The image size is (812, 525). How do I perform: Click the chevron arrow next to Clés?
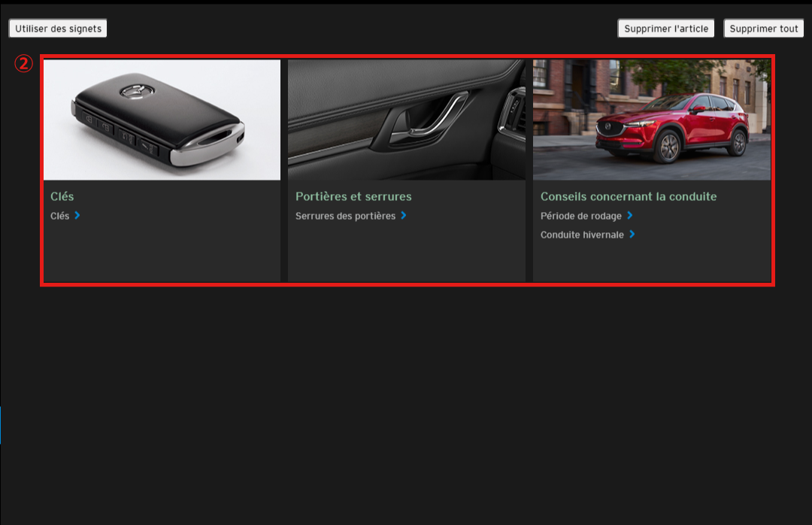(77, 216)
